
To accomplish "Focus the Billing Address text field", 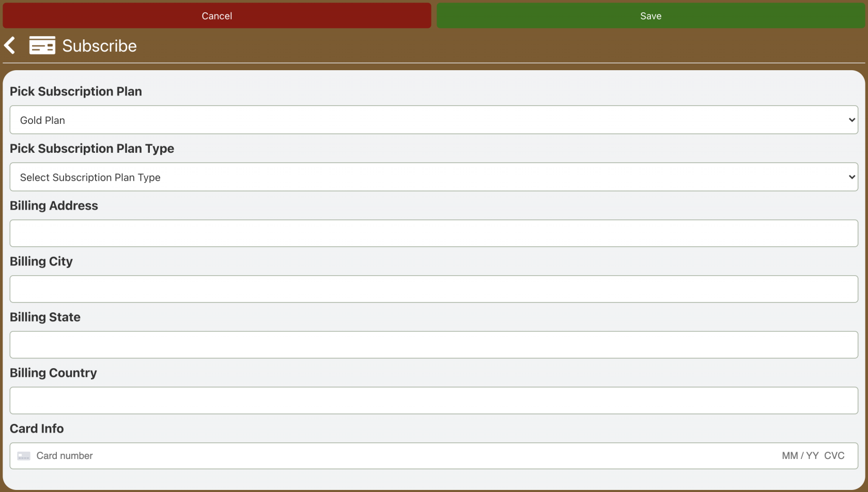I will pyautogui.click(x=433, y=233).
